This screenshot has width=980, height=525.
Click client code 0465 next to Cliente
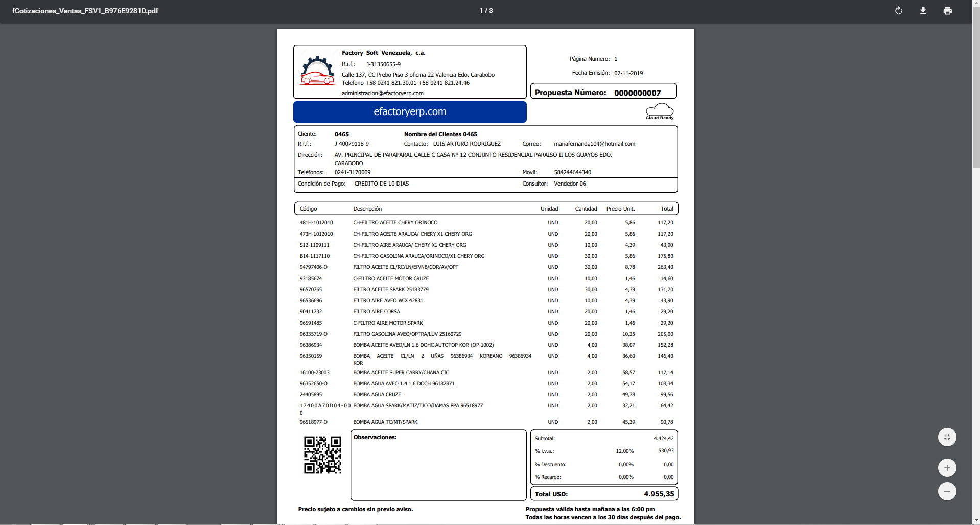point(342,134)
